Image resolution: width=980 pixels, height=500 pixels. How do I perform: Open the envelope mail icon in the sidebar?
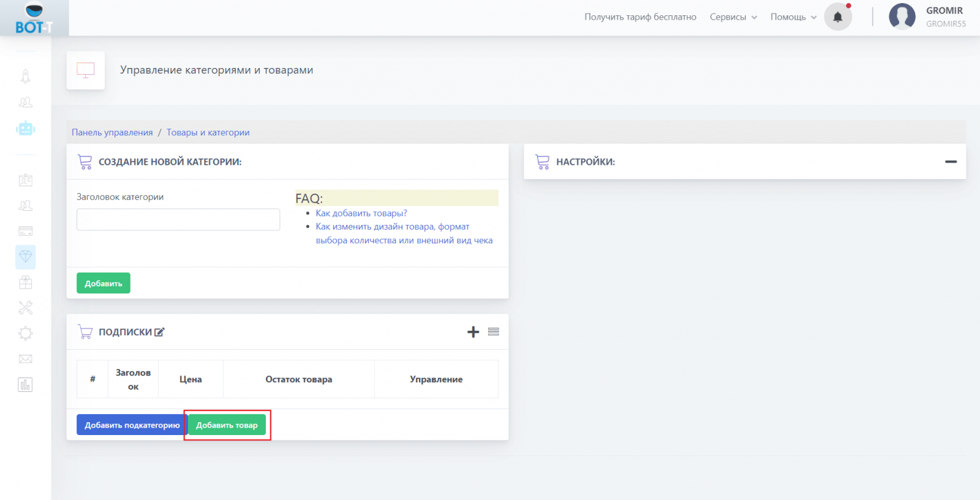(x=25, y=359)
